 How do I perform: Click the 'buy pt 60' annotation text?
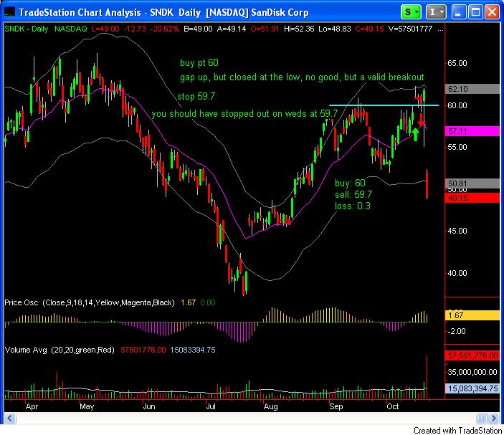(x=199, y=62)
